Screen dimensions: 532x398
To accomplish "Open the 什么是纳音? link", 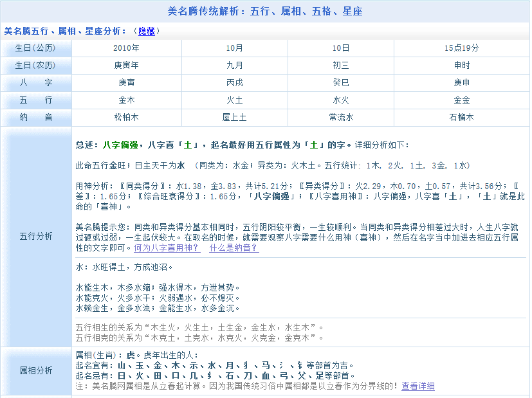I will click(x=234, y=248).
